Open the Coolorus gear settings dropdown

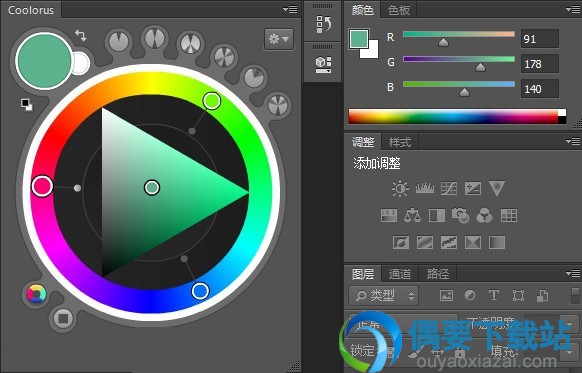[x=279, y=39]
